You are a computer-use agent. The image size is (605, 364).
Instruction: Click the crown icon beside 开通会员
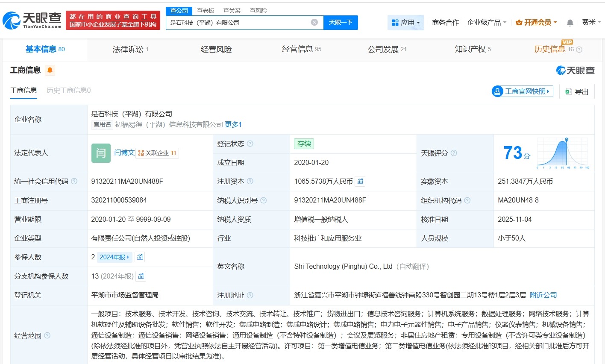pyautogui.click(x=520, y=22)
